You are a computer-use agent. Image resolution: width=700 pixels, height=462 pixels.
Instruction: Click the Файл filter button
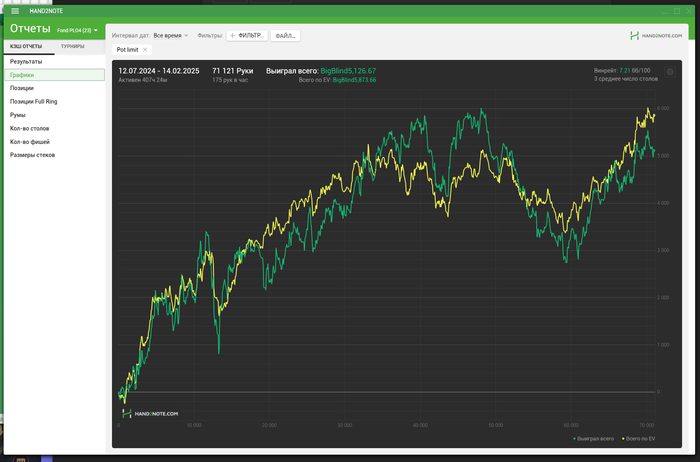(x=284, y=35)
